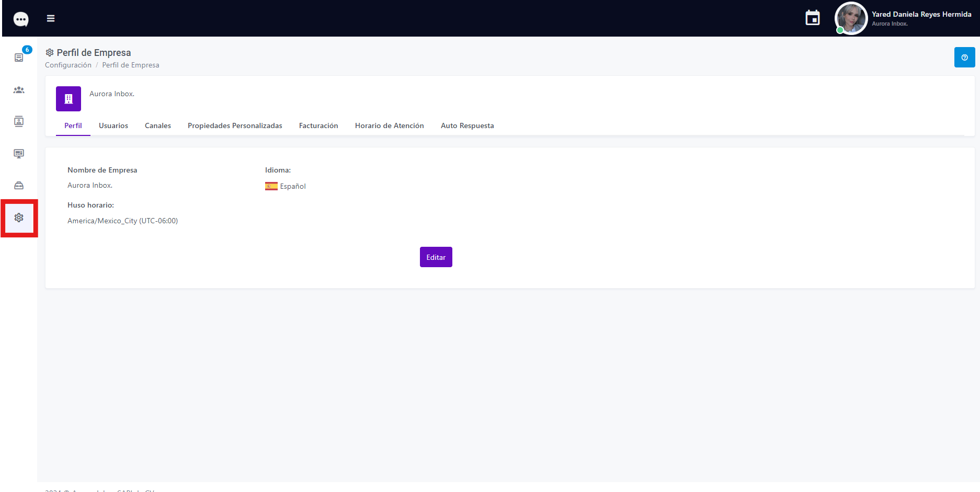Toggle the hamburger sidebar menu

point(51,18)
